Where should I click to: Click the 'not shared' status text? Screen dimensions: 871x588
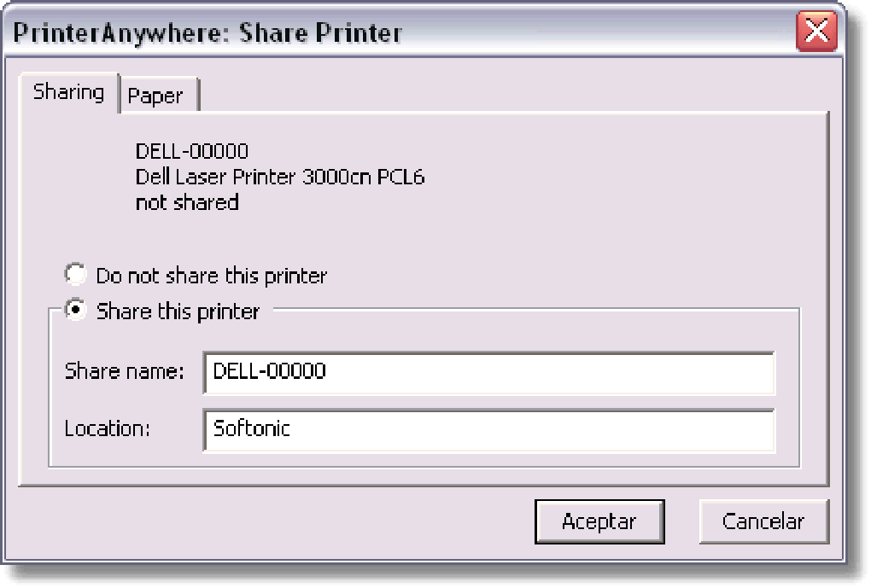coord(187,202)
